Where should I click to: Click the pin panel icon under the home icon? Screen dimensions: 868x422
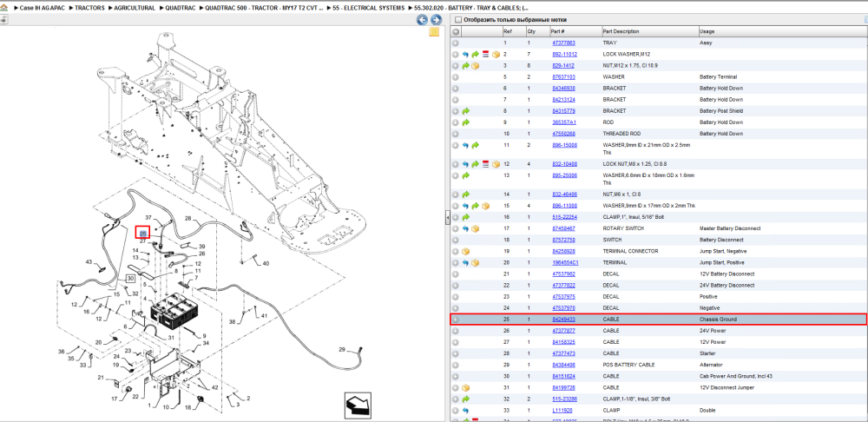[3, 20]
